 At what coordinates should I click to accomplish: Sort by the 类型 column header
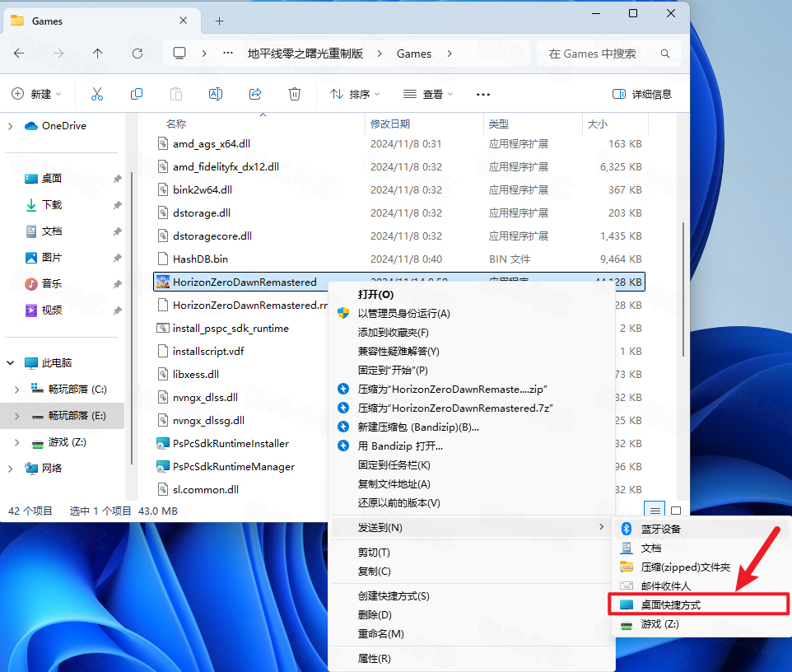coord(533,124)
